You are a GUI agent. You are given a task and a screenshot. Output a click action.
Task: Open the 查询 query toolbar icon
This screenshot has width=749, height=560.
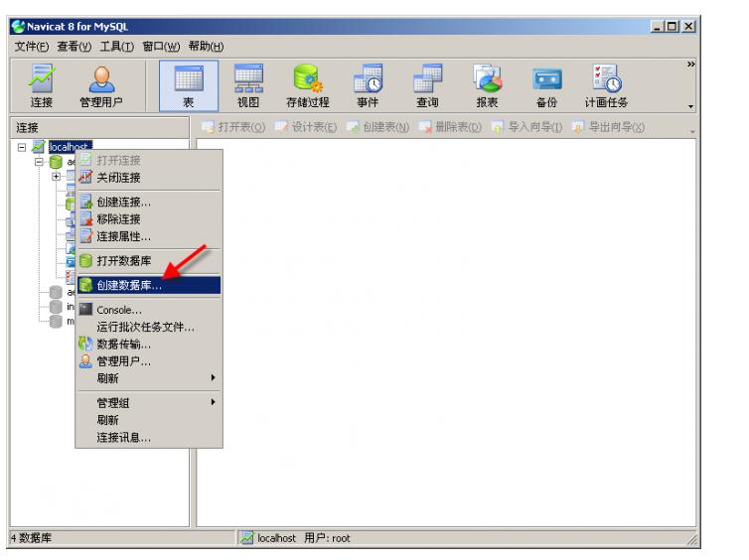tap(427, 86)
